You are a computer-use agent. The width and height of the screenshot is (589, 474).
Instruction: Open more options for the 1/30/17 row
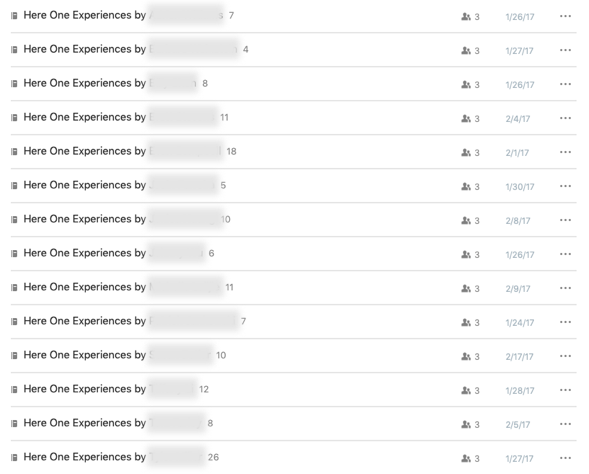click(x=565, y=186)
